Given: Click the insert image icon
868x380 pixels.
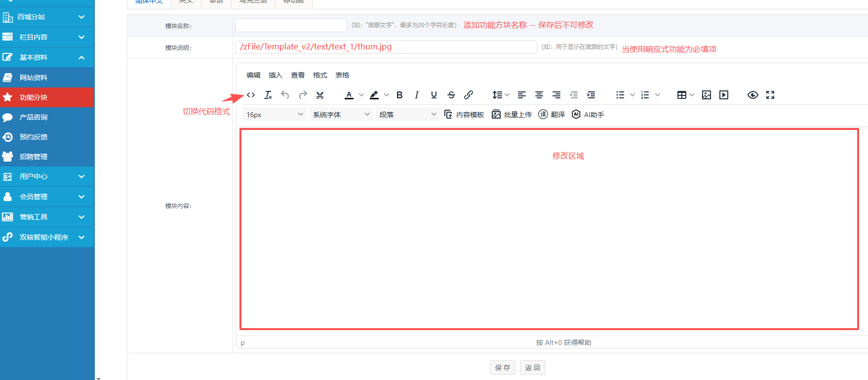Looking at the screenshot, I should 707,95.
